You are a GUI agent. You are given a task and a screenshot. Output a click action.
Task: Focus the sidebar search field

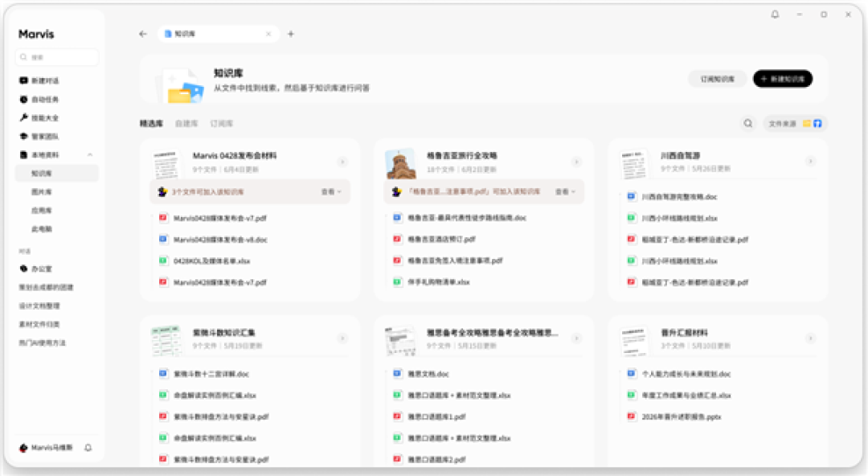coord(57,57)
